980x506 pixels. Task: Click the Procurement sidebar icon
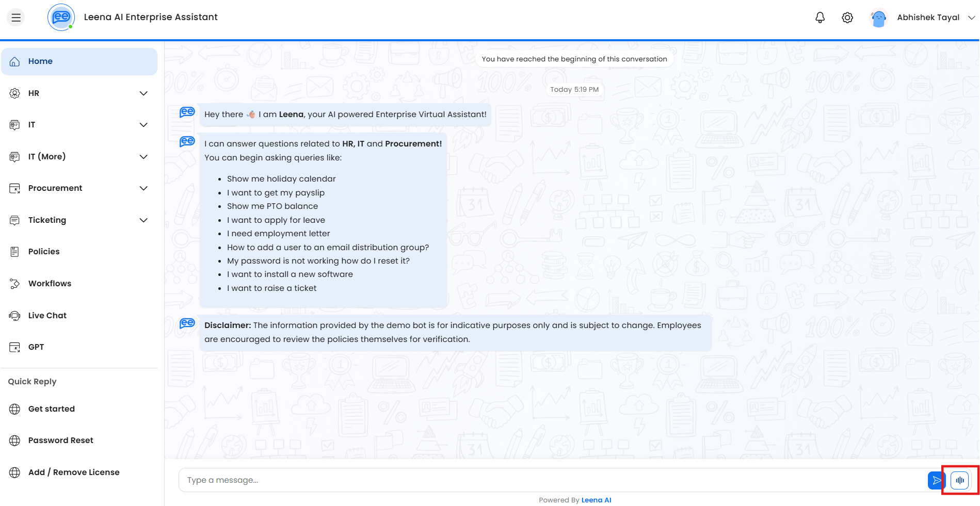point(15,188)
